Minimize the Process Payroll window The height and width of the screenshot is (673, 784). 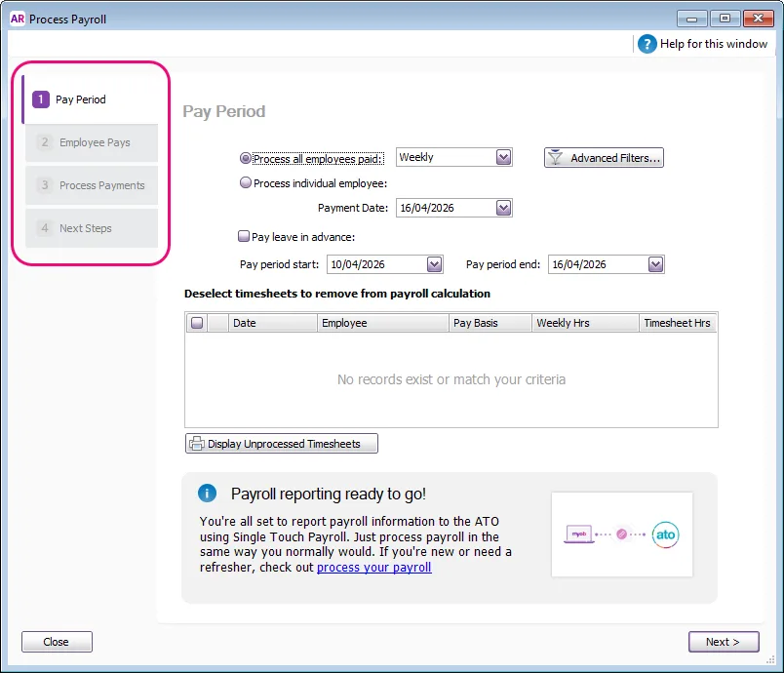tap(692, 19)
